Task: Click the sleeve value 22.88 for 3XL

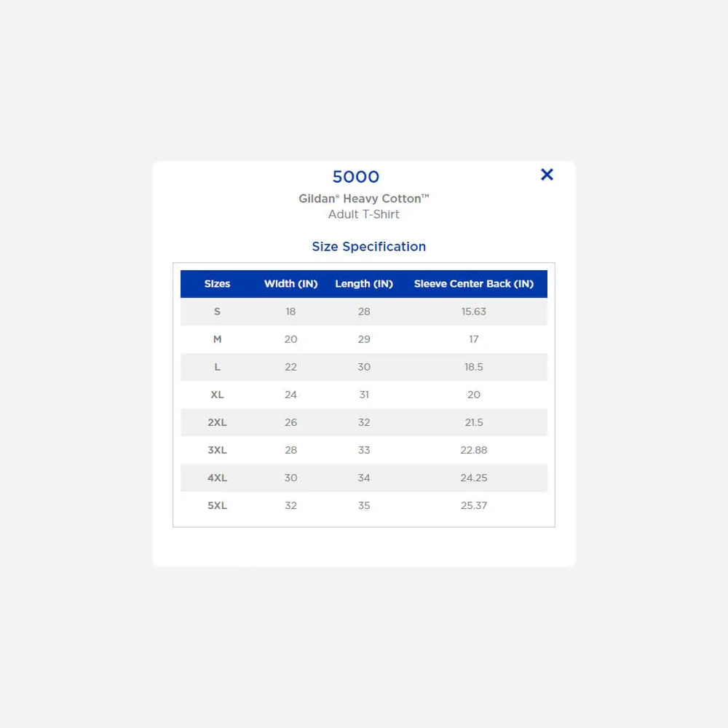Action: pos(474,450)
